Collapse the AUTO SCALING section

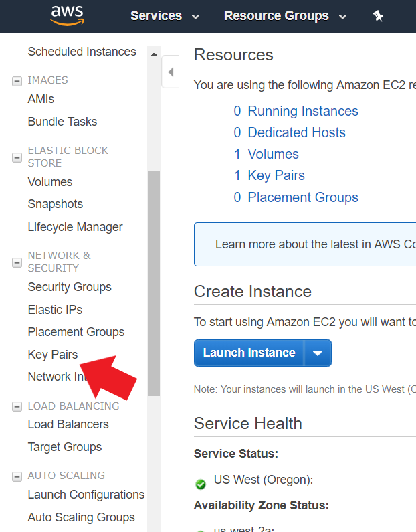tap(17, 476)
